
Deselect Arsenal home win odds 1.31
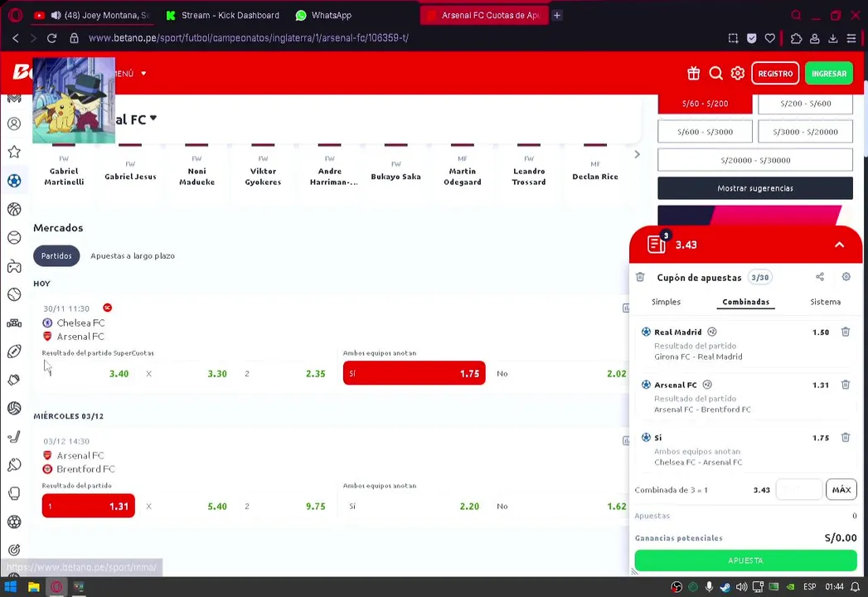[89, 506]
